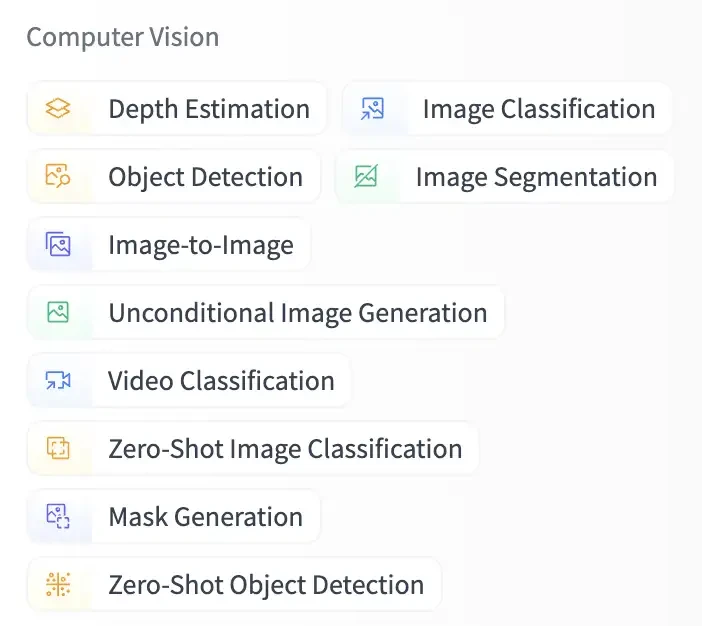
Task: Filter by Image-to-Image task
Action: 169,244
